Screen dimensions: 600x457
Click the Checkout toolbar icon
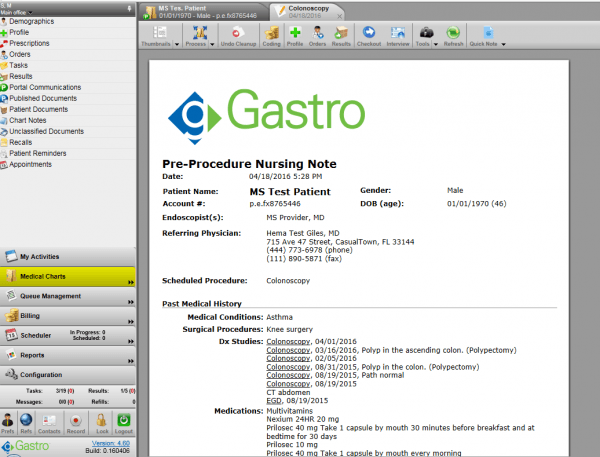[369, 36]
